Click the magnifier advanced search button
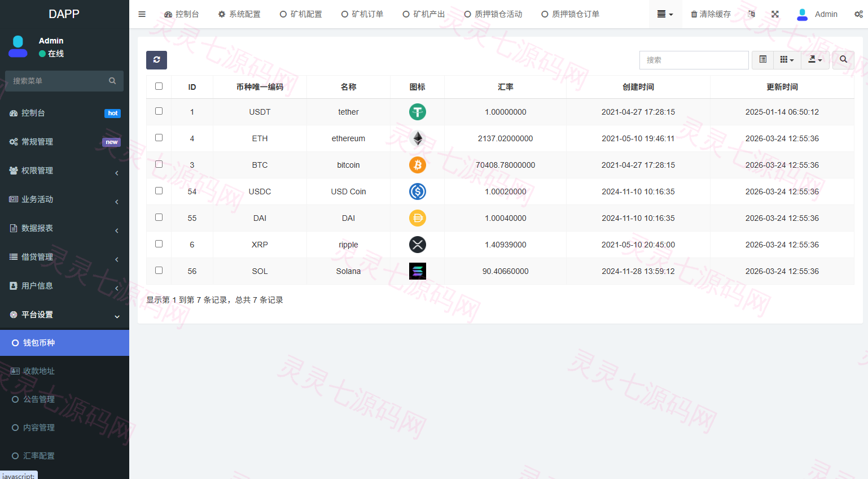 (x=843, y=60)
